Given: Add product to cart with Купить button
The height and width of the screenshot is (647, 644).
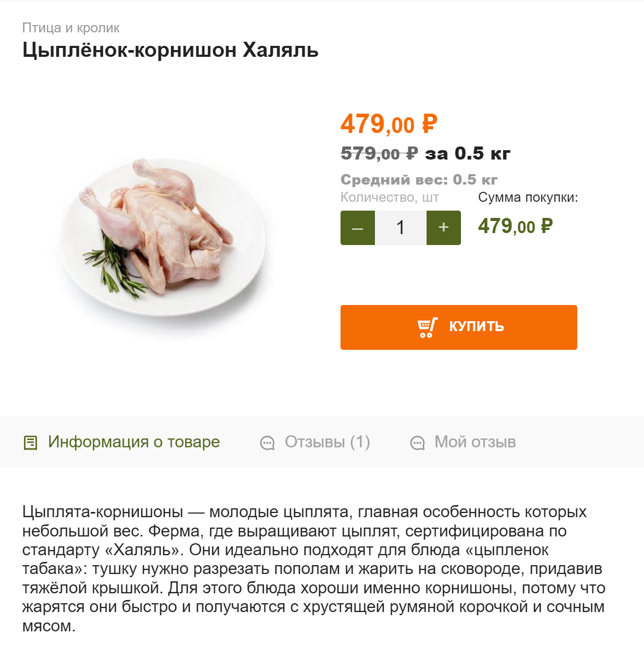Looking at the screenshot, I should pos(459,327).
